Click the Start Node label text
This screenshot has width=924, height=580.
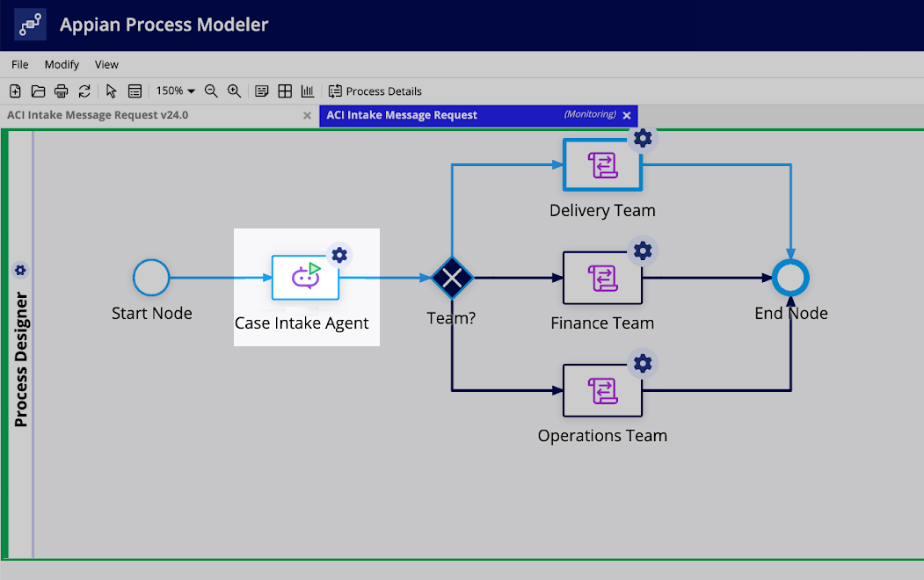pyautogui.click(x=152, y=313)
